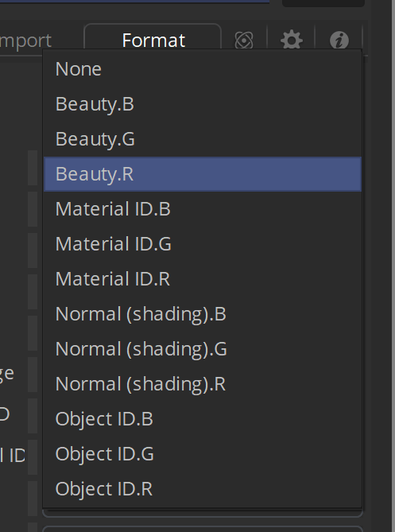Open the settings gear tab
The width and height of the screenshot is (395, 532).
click(292, 41)
